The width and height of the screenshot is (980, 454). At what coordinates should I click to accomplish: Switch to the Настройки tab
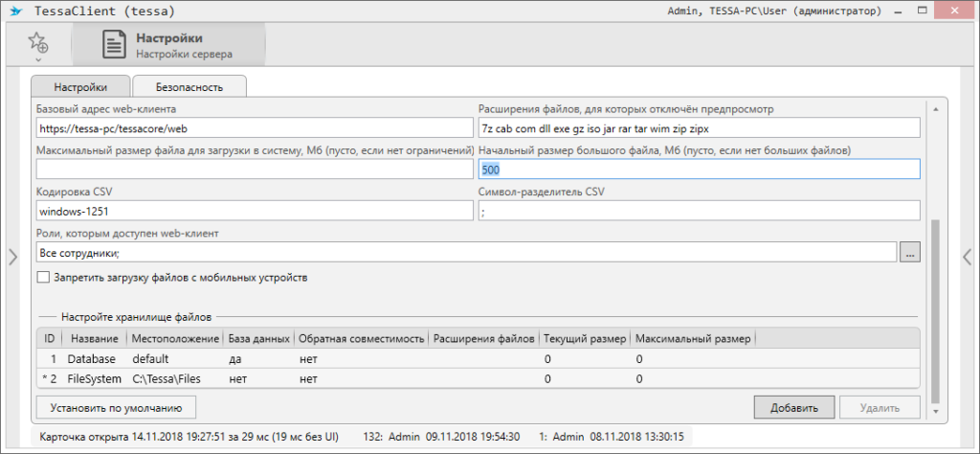[80, 86]
